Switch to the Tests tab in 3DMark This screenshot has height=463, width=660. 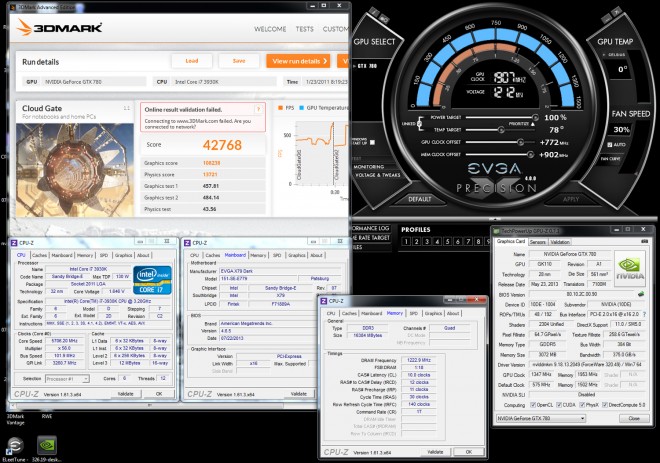coord(304,29)
